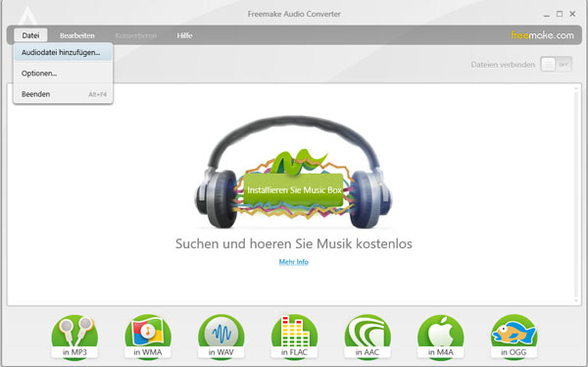
Task: Select the in AAC conversion icon
Action: (x=367, y=337)
